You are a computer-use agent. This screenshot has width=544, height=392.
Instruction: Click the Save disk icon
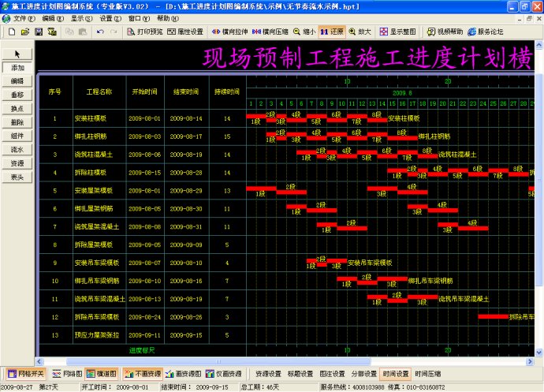click(x=39, y=32)
